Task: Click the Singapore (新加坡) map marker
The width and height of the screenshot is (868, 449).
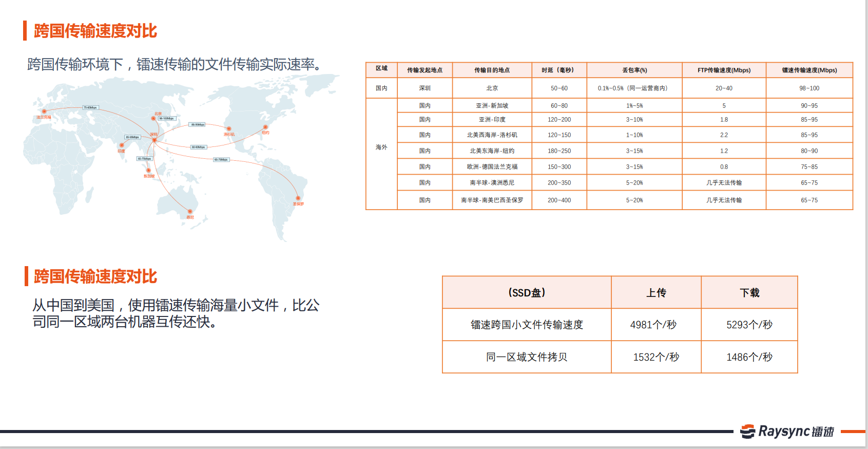Action: (x=148, y=170)
